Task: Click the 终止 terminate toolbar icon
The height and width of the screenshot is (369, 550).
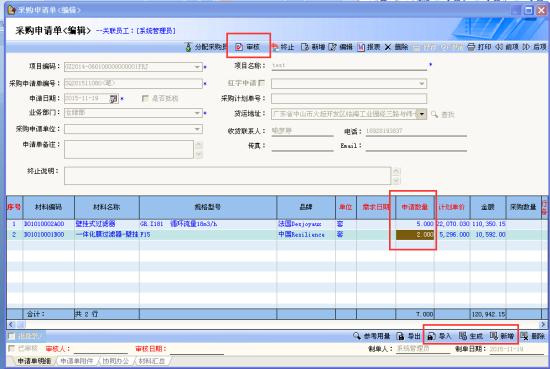Action: tap(275, 47)
